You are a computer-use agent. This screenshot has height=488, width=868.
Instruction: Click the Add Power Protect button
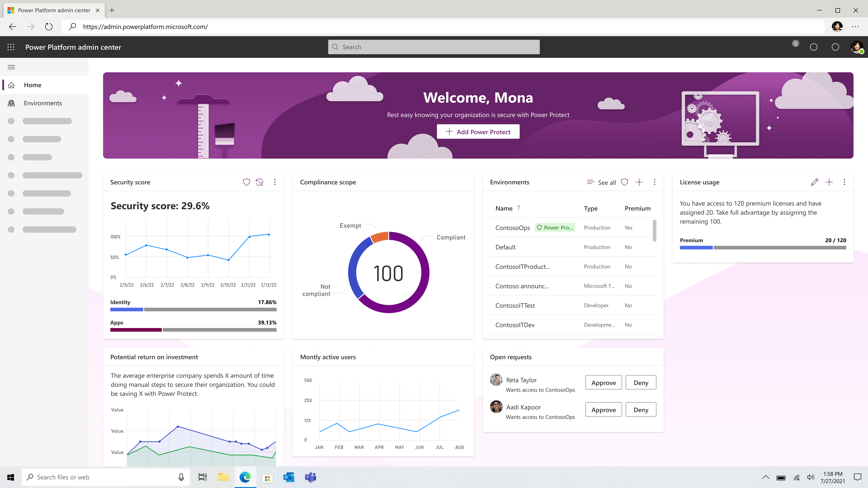pos(478,132)
